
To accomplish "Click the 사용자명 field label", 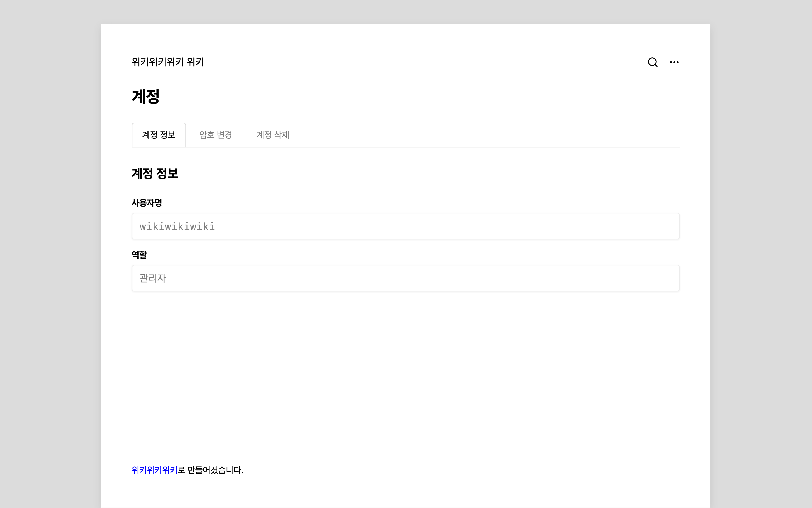I will (147, 203).
